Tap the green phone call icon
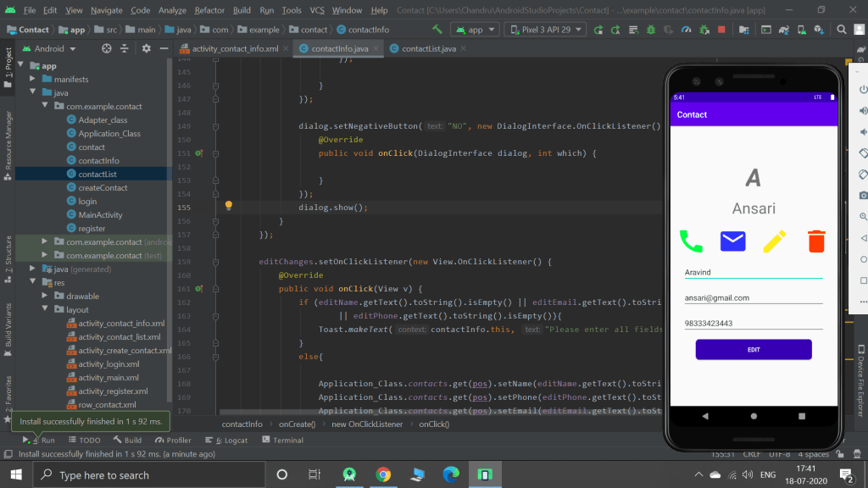Screen dimensions: 868x488 [691, 241]
